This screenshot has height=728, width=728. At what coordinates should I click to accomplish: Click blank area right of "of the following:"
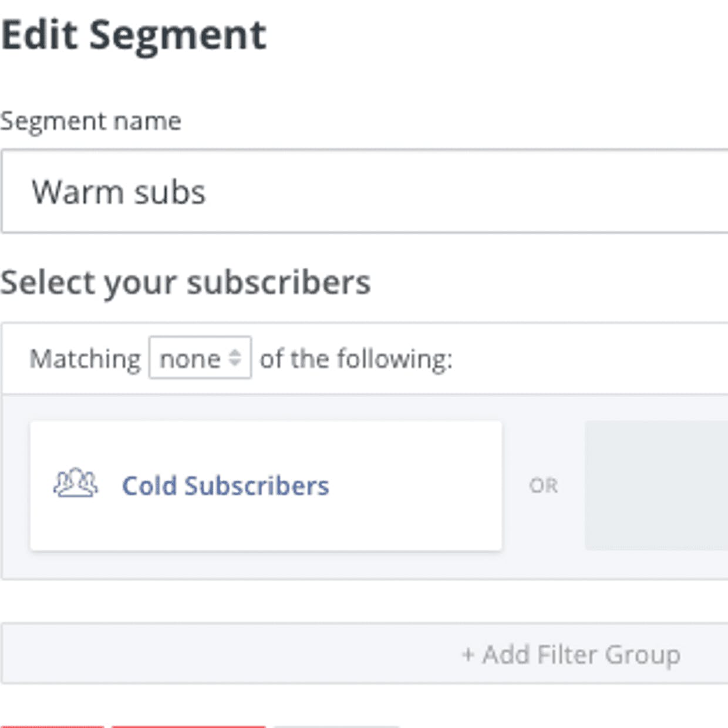coord(587,358)
